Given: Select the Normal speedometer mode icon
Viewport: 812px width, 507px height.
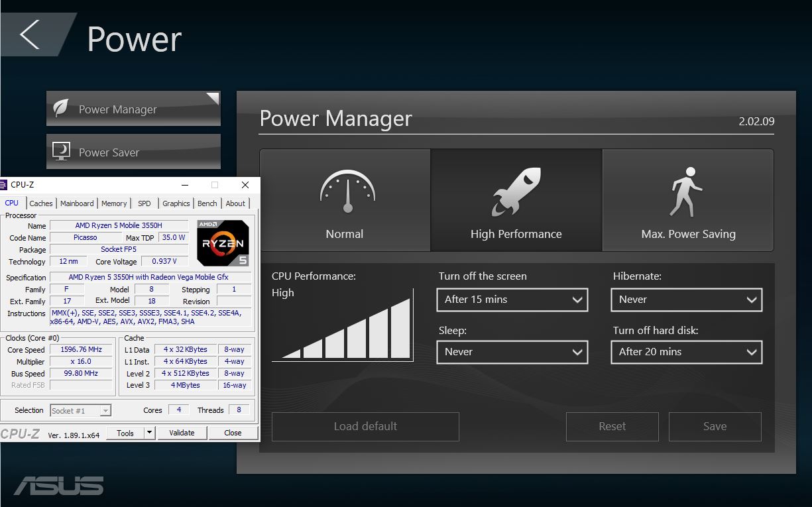Looking at the screenshot, I should (x=347, y=192).
